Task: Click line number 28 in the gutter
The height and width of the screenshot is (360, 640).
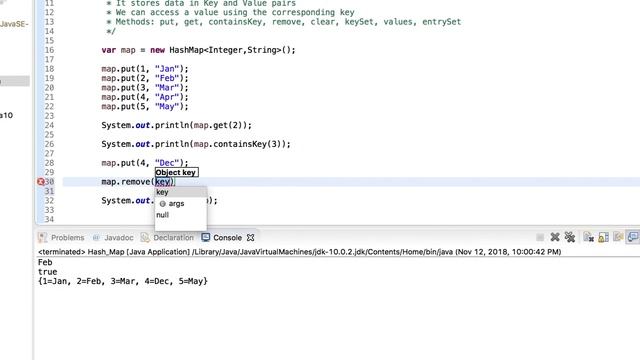Action: tap(49, 163)
